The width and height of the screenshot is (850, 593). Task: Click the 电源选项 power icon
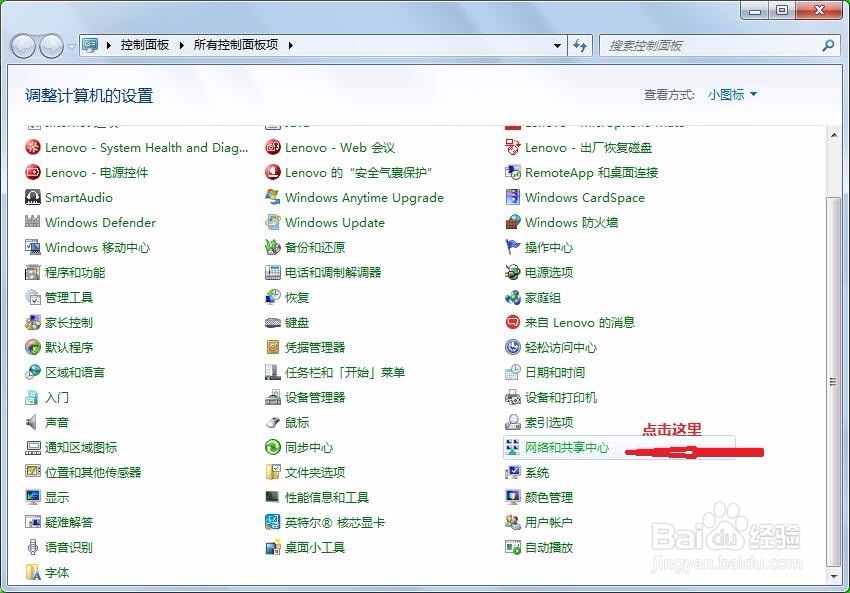point(513,272)
